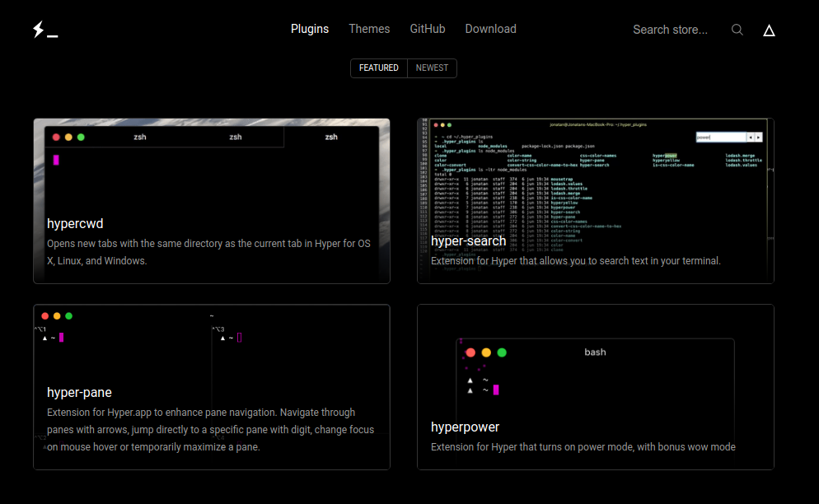819x504 pixels.
Task: Open the Plugins tab
Action: (310, 29)
